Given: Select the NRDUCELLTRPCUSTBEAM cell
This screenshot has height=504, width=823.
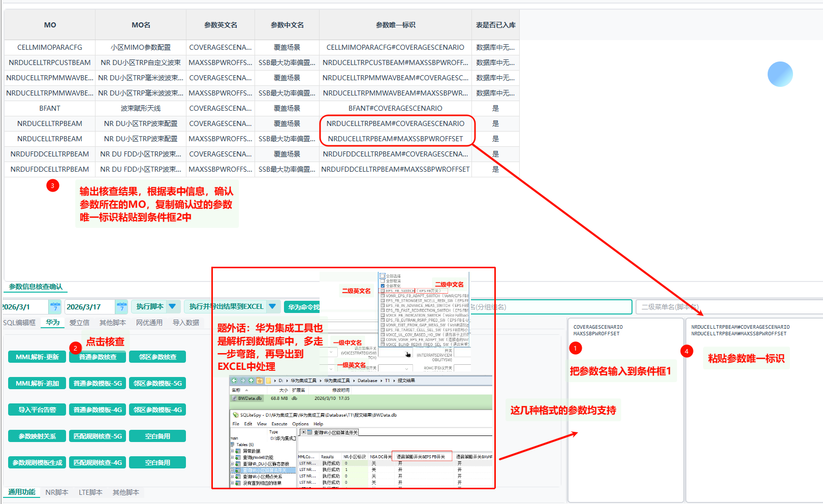Looking at the screenshot, I should (x=50, y=62).
